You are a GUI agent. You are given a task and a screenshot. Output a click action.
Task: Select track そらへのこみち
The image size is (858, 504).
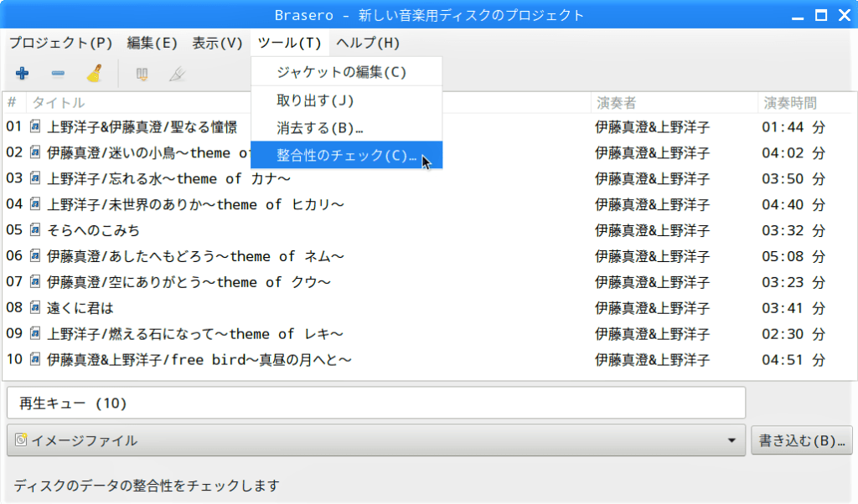tap(94, 230)
